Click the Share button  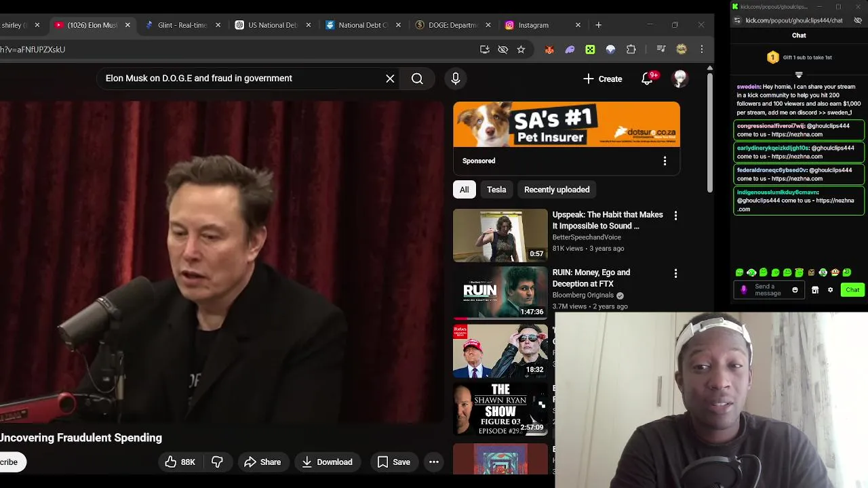pos(262,462)
